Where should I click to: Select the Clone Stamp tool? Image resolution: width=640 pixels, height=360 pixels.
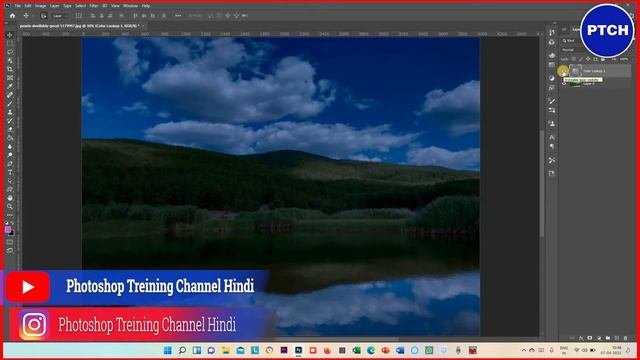[10, 112]
